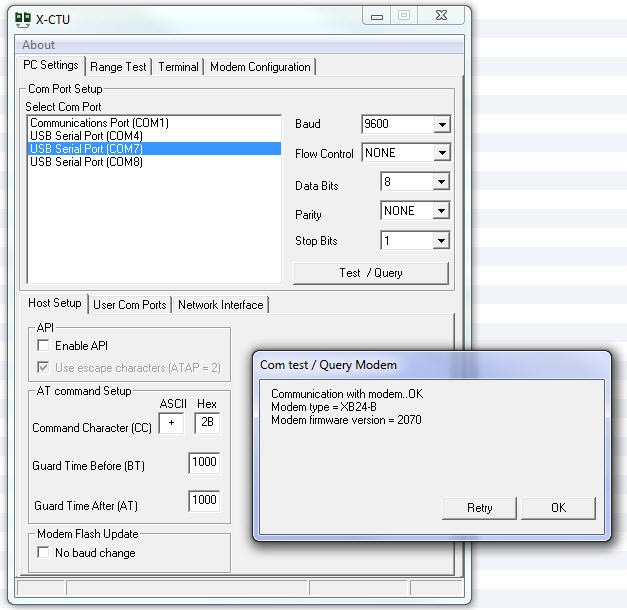Click Retry in Com test dialog
The image size is (627, 610).
tap(480, 508)
